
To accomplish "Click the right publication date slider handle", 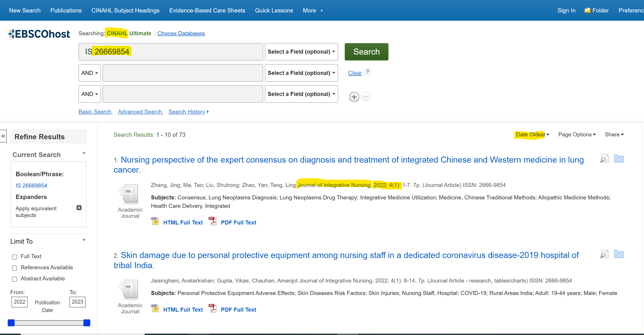I will point(87,323).
